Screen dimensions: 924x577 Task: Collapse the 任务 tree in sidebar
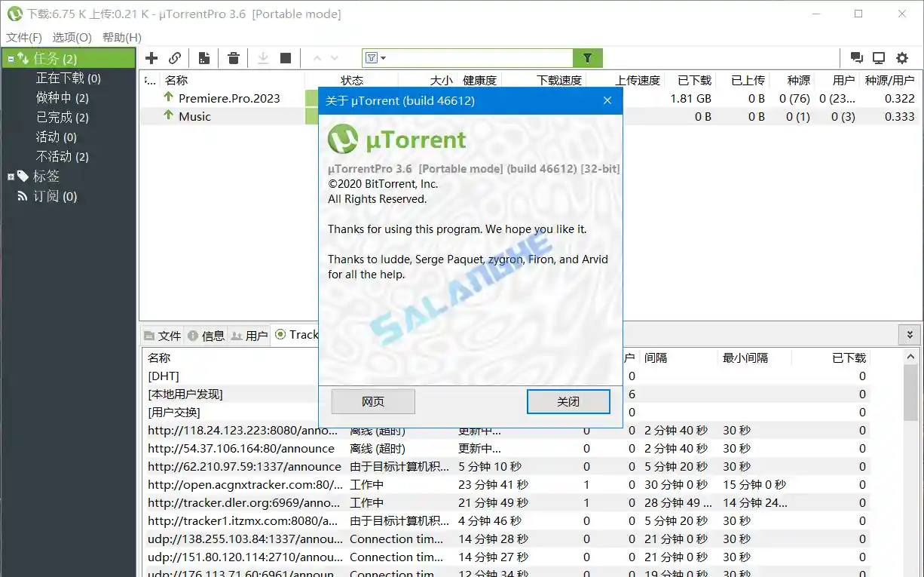coord(10,58)
